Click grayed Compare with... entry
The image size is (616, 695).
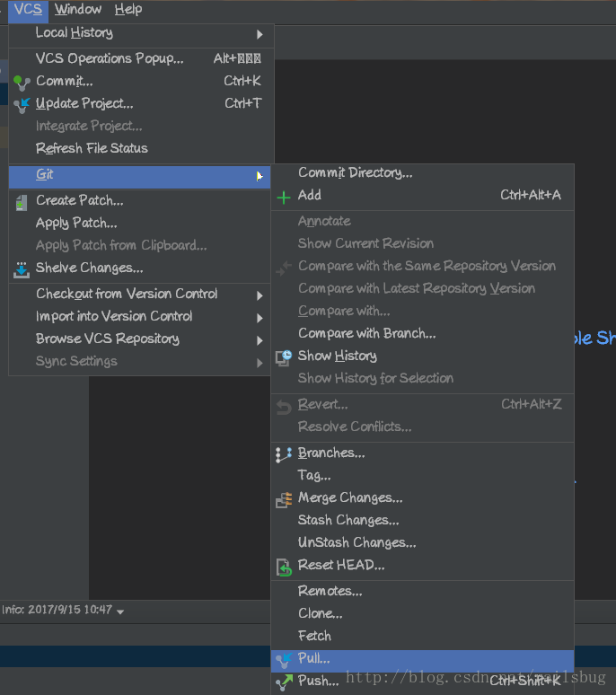[423, 312]
